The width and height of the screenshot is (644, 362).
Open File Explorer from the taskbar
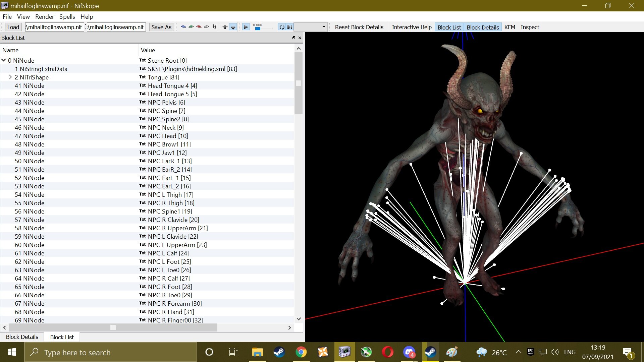[257, 352]
